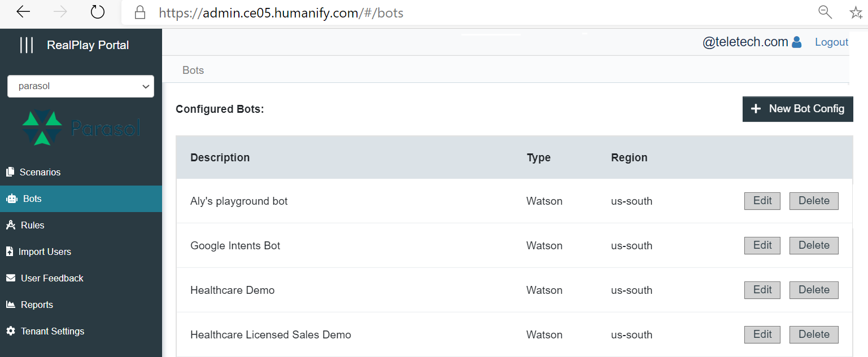Click us-south in Healthcare Licensed Sales row

tap(632, 335)
